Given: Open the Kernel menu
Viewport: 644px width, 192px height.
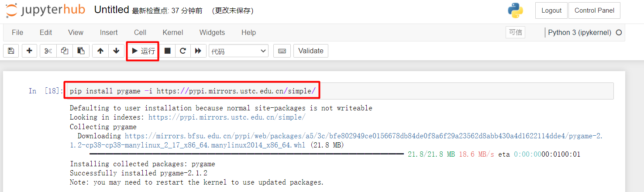Looking at the screenshot, I should click(x=173, y=32).
